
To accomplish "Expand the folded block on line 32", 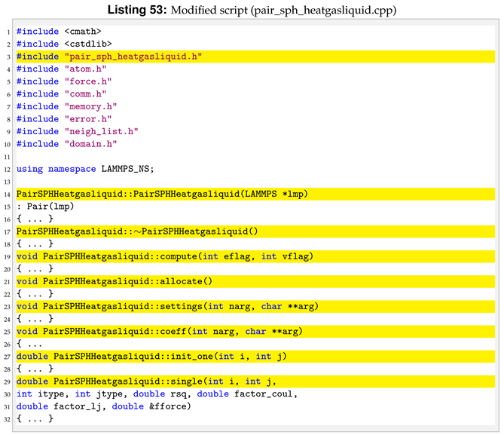I will (35, 418).
